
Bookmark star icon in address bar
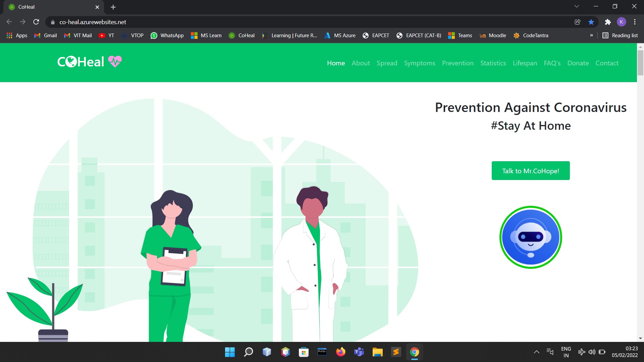point(591,22)
